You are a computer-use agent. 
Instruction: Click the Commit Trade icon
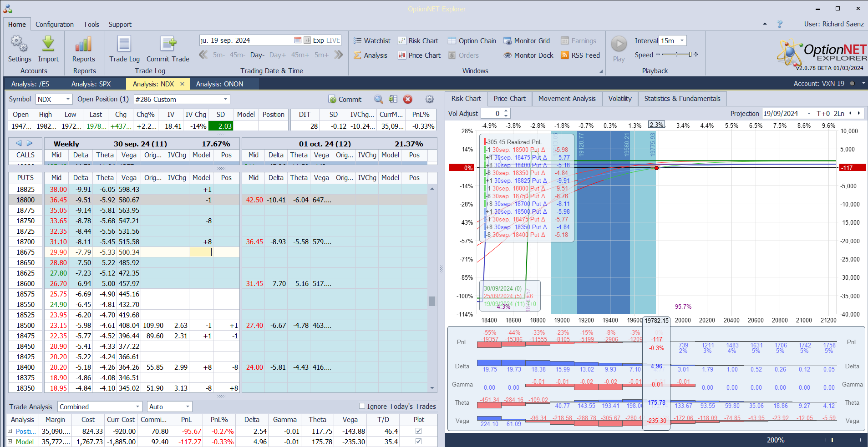(x=168, y=45)
